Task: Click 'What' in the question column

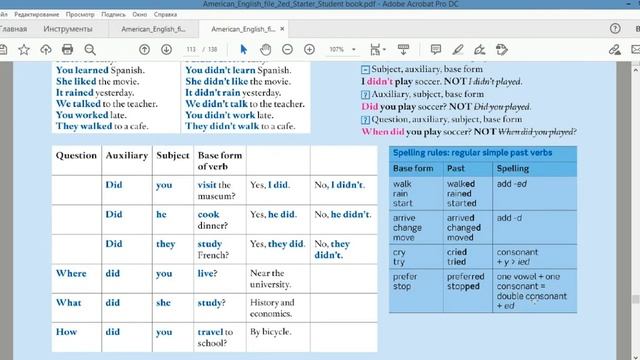Action: [x=69, y=302]
